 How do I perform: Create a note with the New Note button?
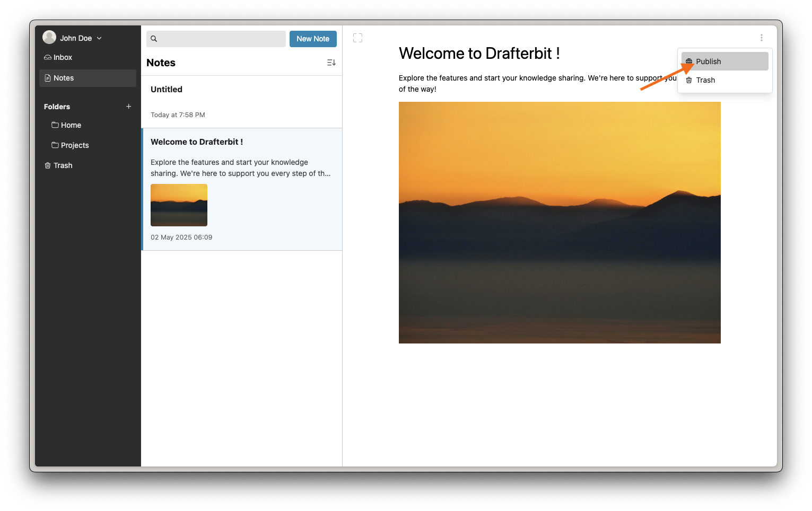pos(313,38)
